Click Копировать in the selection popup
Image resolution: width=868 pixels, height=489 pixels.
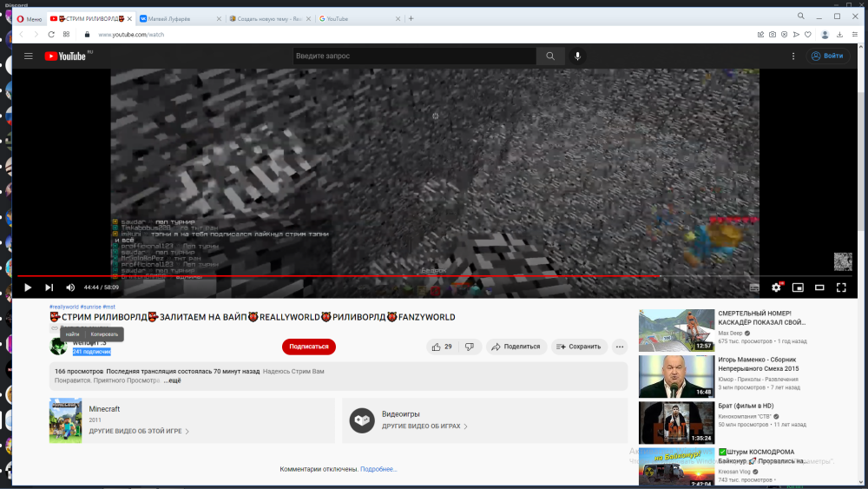(104, 334)
